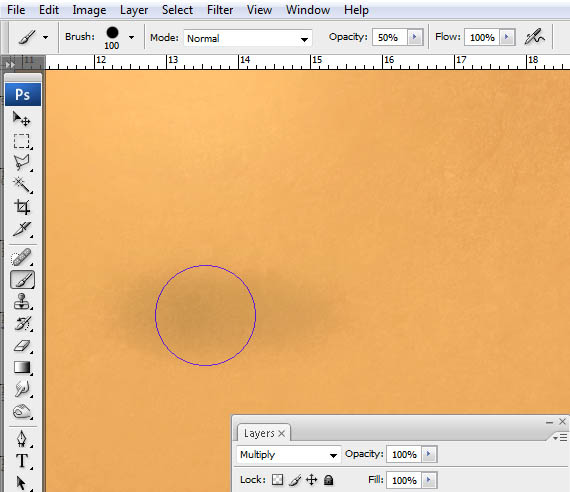The width and height of the screenshot is (570, 492).
Task: Toggle lock transparent pixels
Action: point(277,480)
